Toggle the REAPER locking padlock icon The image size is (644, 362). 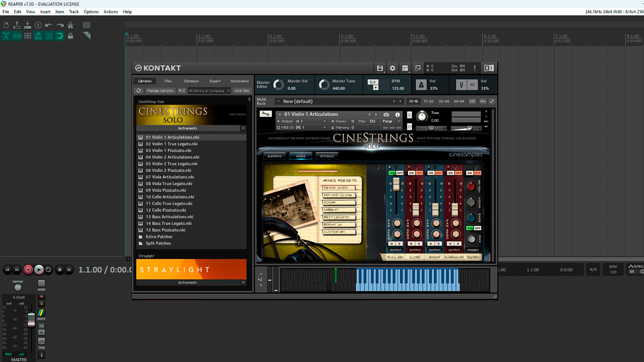[71, 36]
